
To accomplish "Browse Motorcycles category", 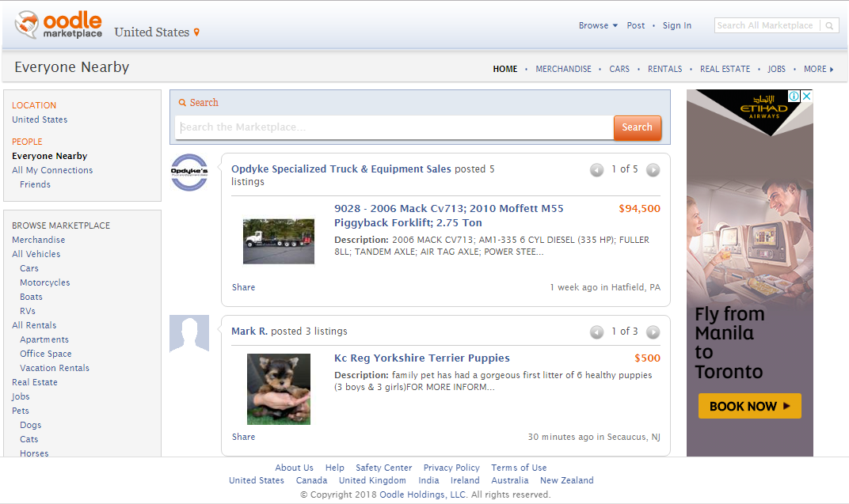I will 45,282.
